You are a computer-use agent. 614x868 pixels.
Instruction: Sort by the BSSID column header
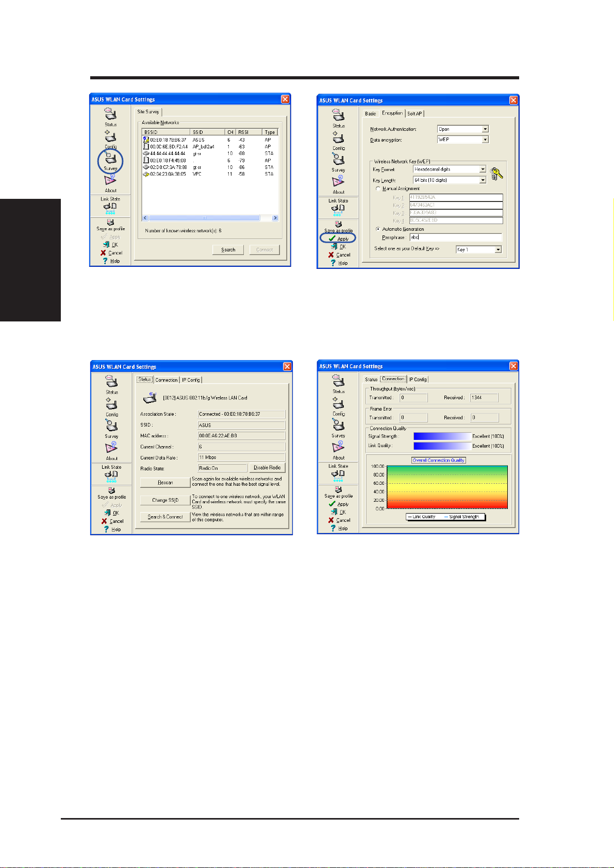(166, 132)
